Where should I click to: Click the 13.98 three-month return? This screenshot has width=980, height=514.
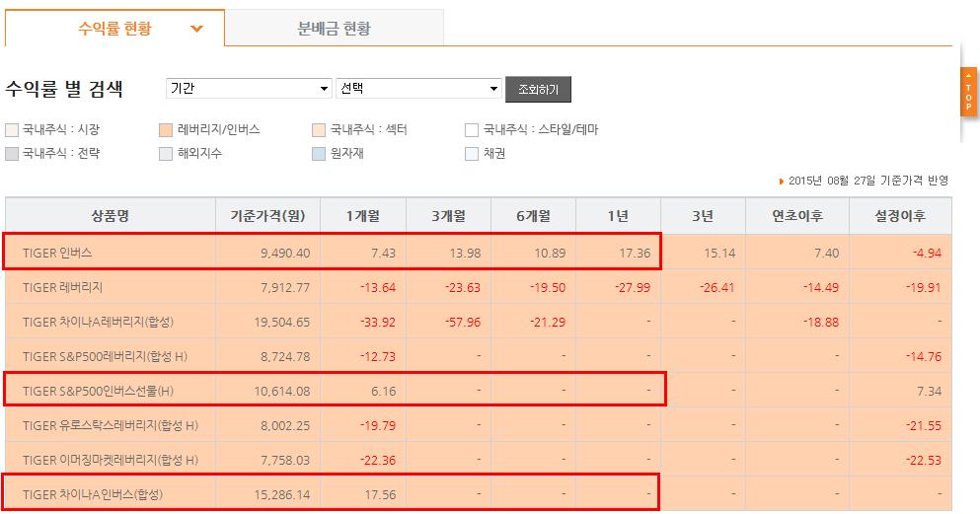(465, 253)
